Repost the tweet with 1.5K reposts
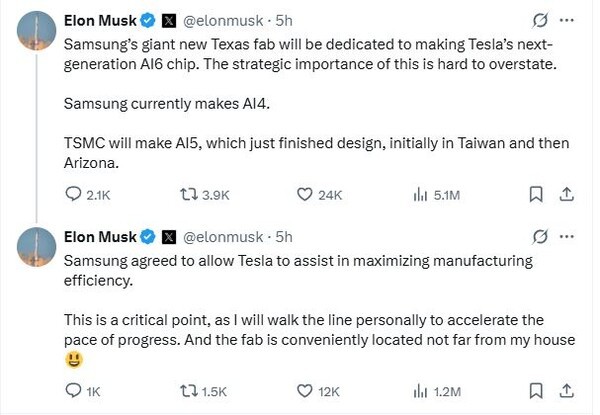Viewport: 600px width, 415px height. (186, 391)
